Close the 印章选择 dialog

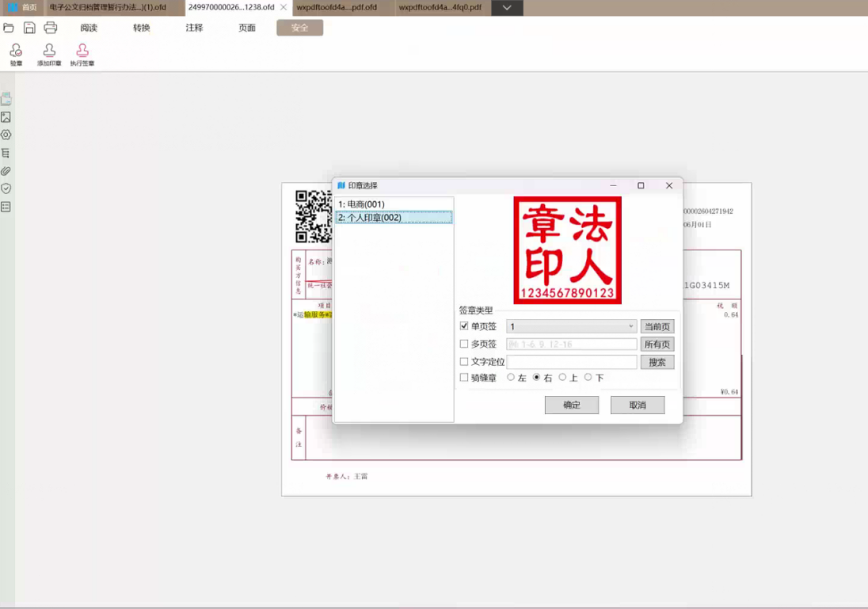click(x=669, y=185)
